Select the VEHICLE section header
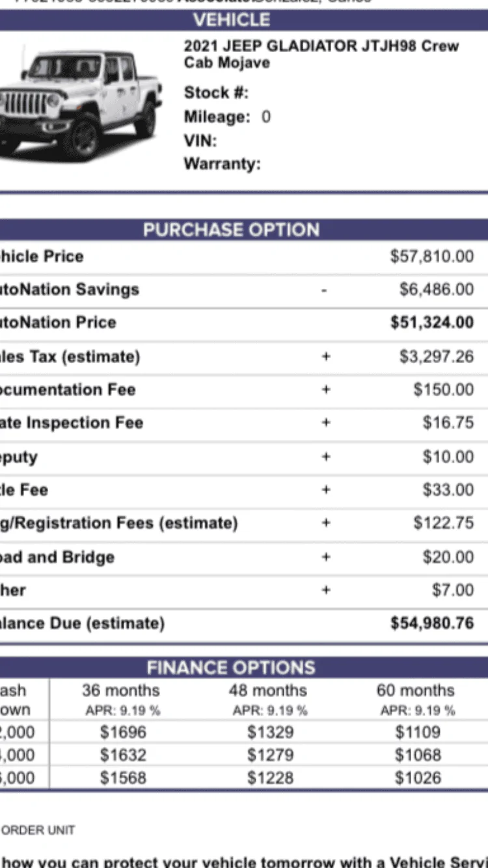 click(232, 20)
